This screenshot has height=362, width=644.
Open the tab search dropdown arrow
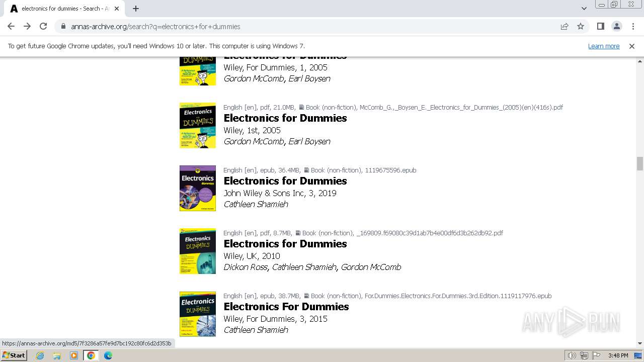coord(584,9)
